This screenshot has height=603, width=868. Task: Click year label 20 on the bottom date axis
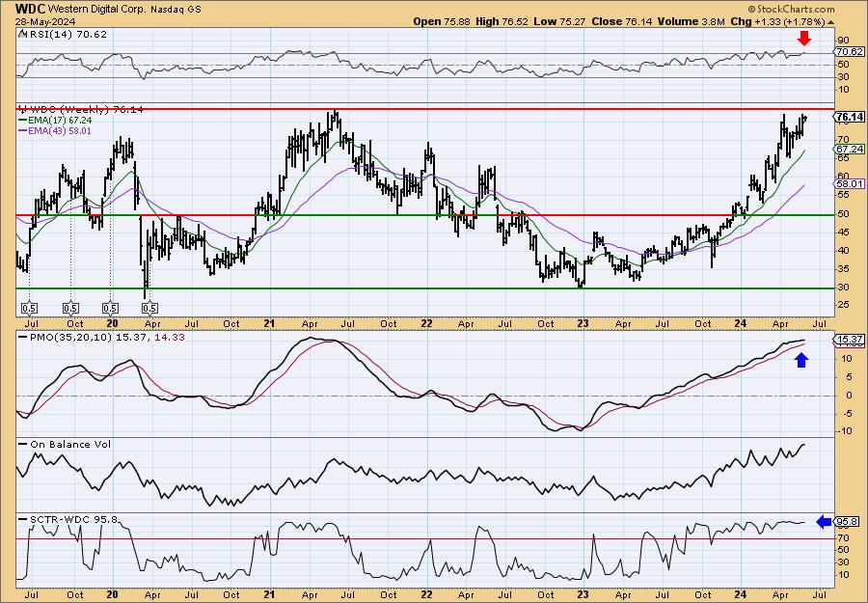(113, 594)
